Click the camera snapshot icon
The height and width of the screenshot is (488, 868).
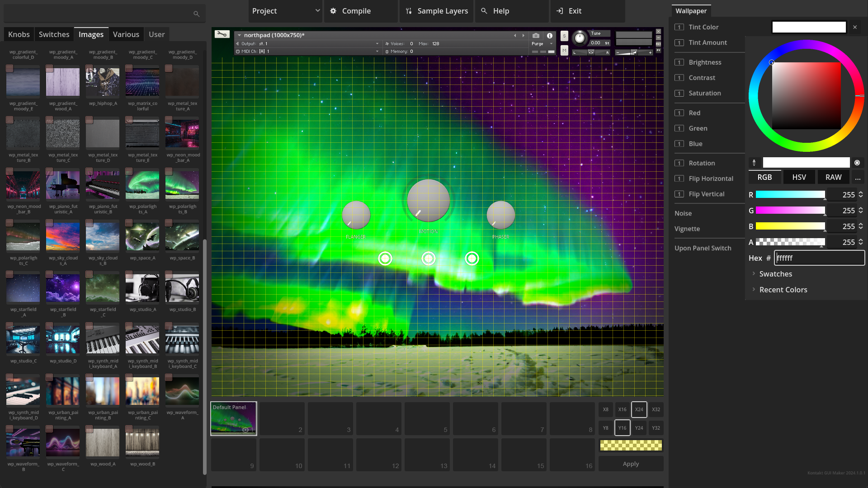[536, 35]
